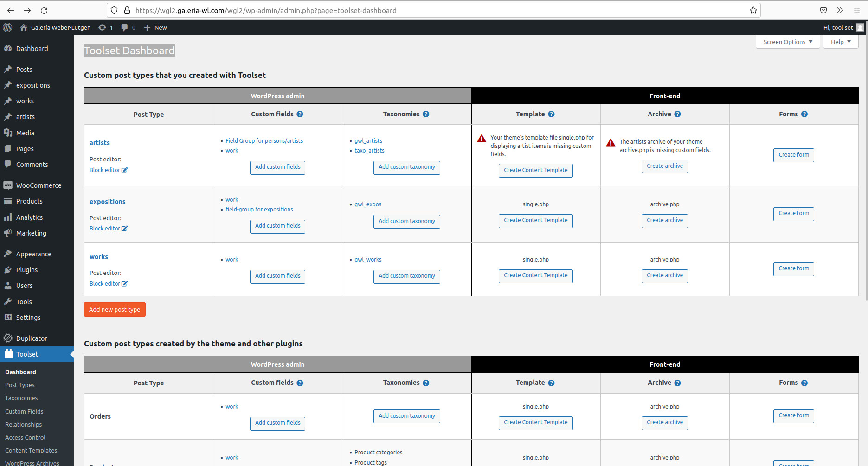Click the site security shield icon

click(114, 10)
